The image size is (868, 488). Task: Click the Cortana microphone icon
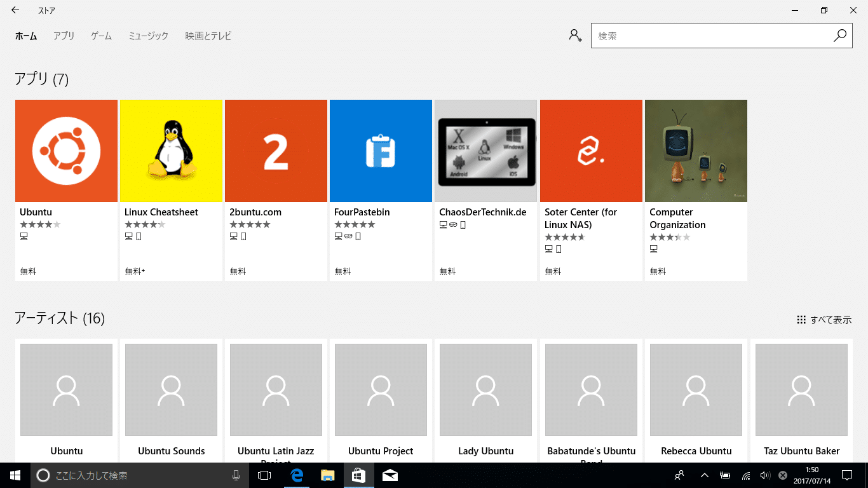tap(236, 475)
